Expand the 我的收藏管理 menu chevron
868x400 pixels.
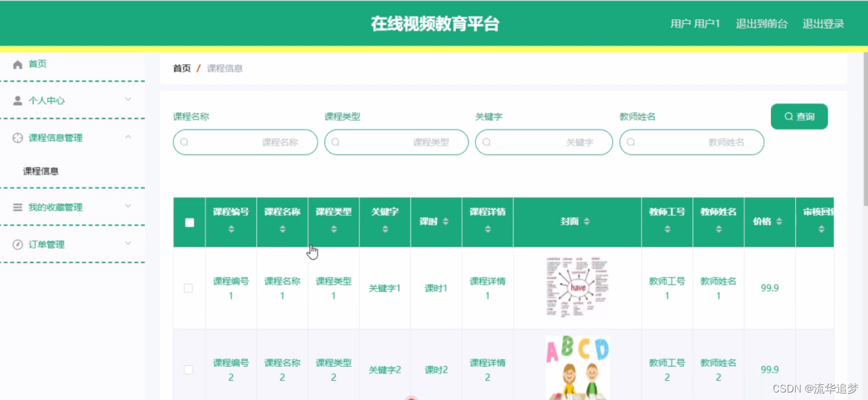point(128,206)
